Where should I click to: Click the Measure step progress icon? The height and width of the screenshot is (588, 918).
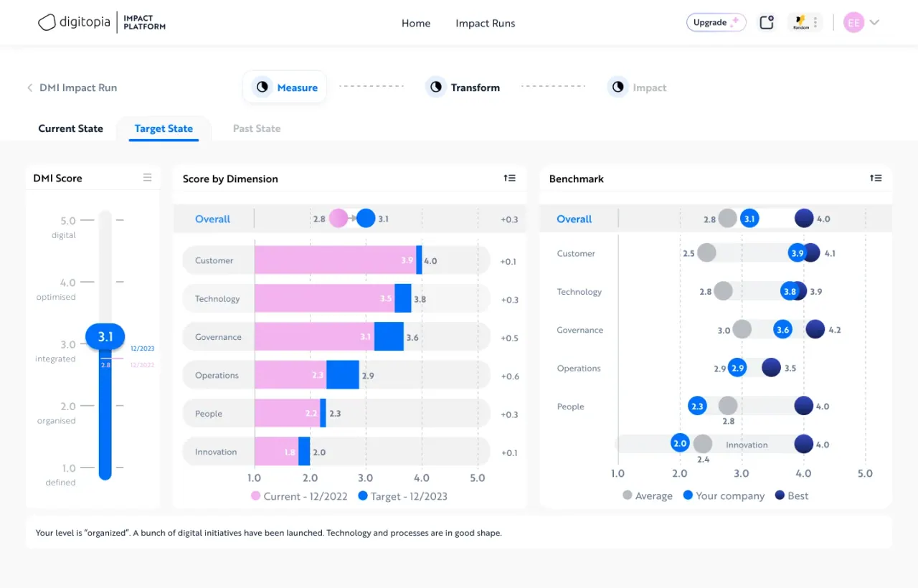point(262,87)
